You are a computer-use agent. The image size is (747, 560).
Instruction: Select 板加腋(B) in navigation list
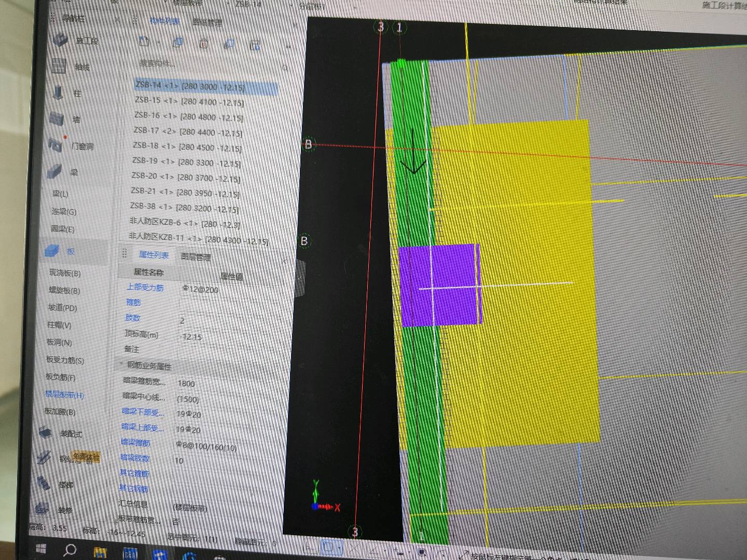tap(60, 412)
